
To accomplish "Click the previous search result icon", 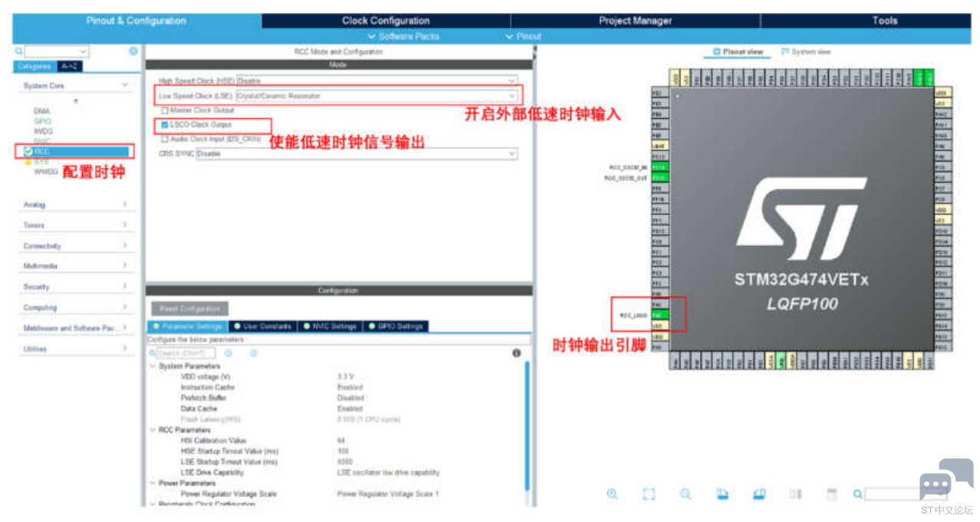I will coord(229,353).
